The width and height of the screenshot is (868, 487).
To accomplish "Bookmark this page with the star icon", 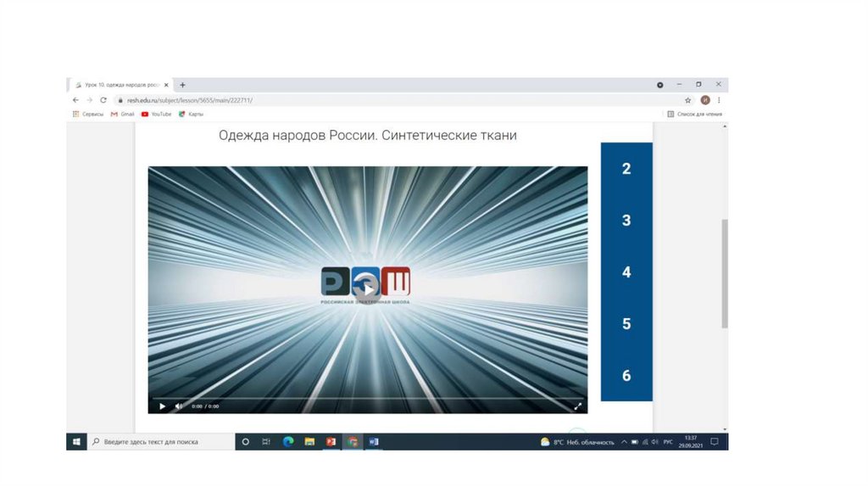I will (688, 100).
